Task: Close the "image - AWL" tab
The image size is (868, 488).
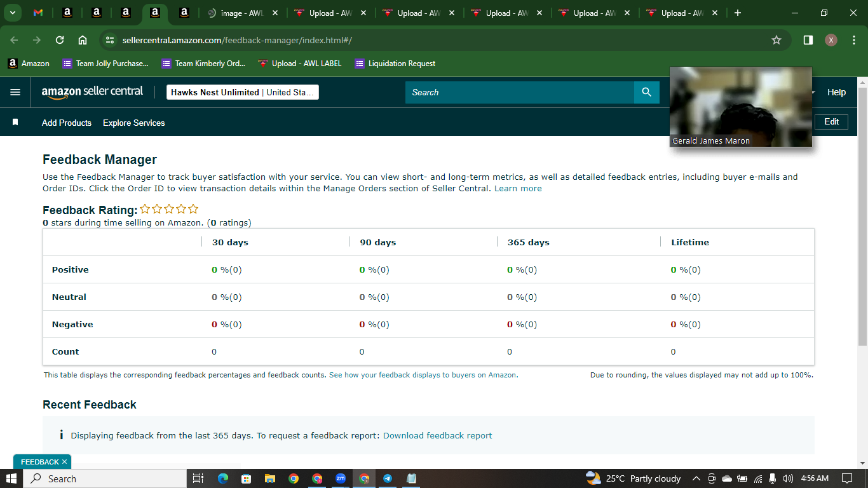Action: tap(275, 13)
